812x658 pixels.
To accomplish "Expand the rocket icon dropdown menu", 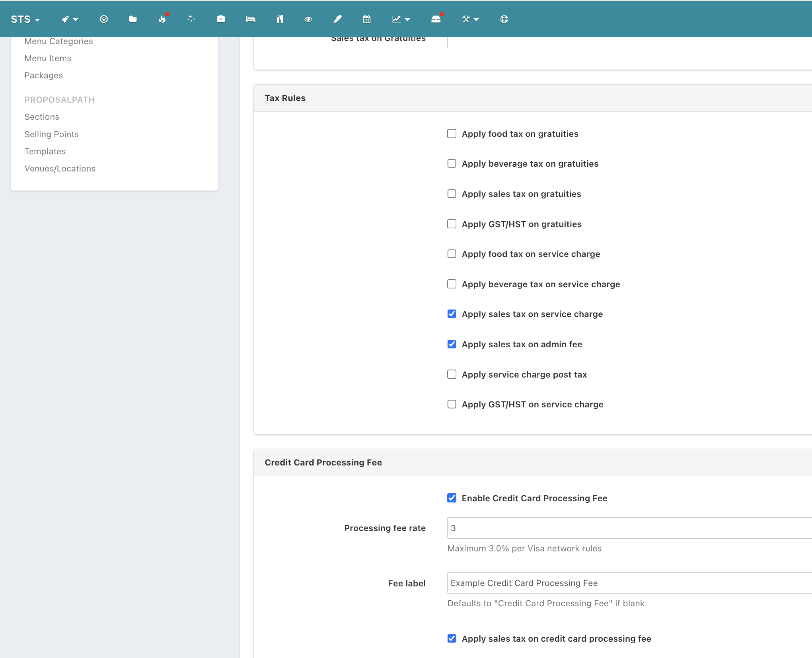I will pyautogui.click(x=70, y=19).
